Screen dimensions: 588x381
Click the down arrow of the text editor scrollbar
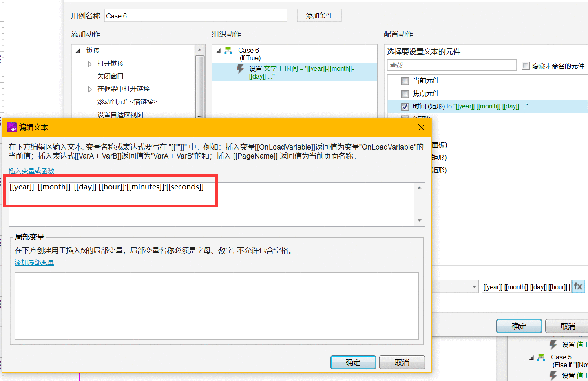(419, 220)
